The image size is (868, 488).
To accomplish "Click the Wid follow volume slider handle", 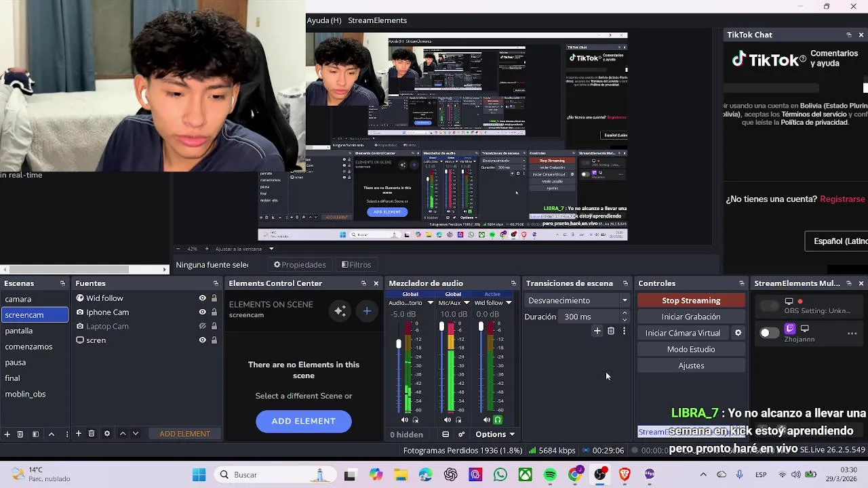I will pyautogui.click(x=481, y=326).
